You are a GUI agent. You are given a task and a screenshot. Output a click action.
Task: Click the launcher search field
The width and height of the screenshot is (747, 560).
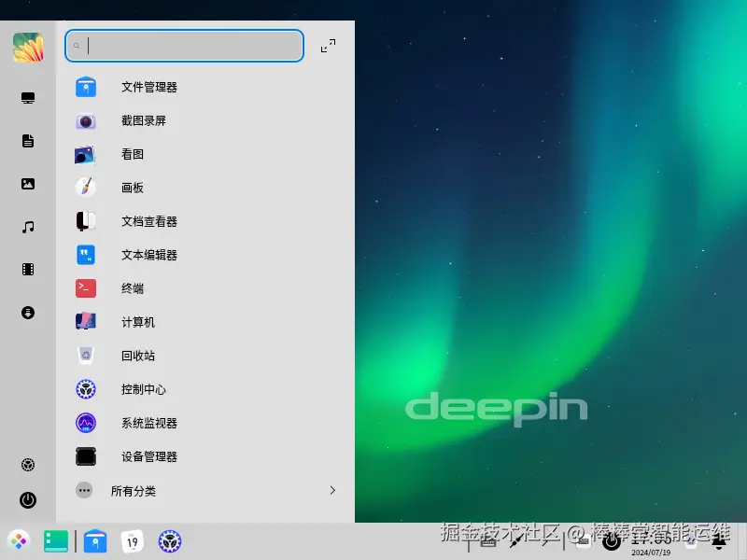pos(184,46)
